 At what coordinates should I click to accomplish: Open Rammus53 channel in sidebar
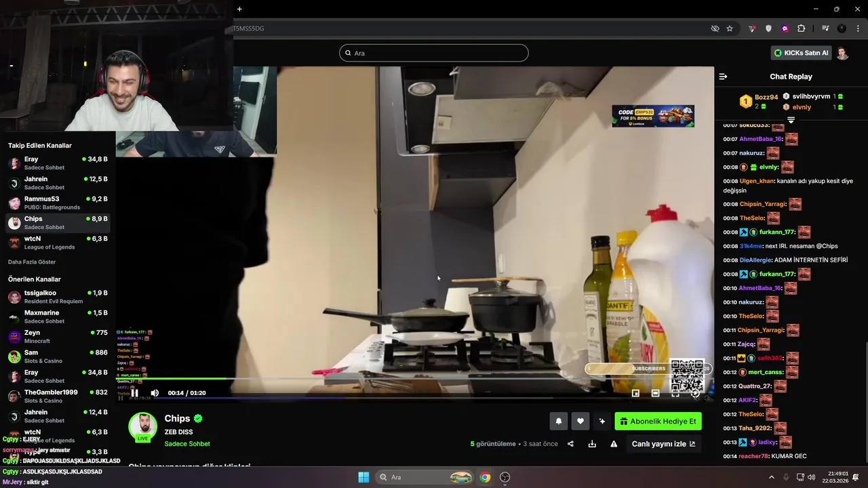pos(58,203)
